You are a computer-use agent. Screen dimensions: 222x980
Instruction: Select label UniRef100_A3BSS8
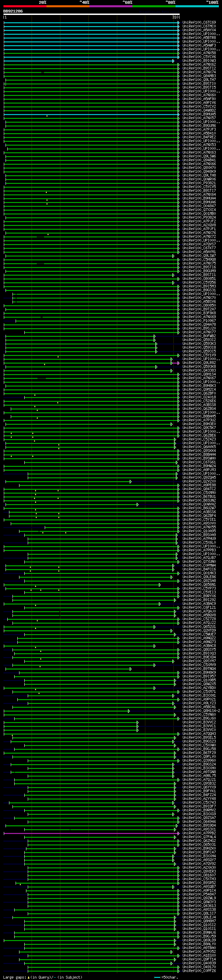coord(199,405)
